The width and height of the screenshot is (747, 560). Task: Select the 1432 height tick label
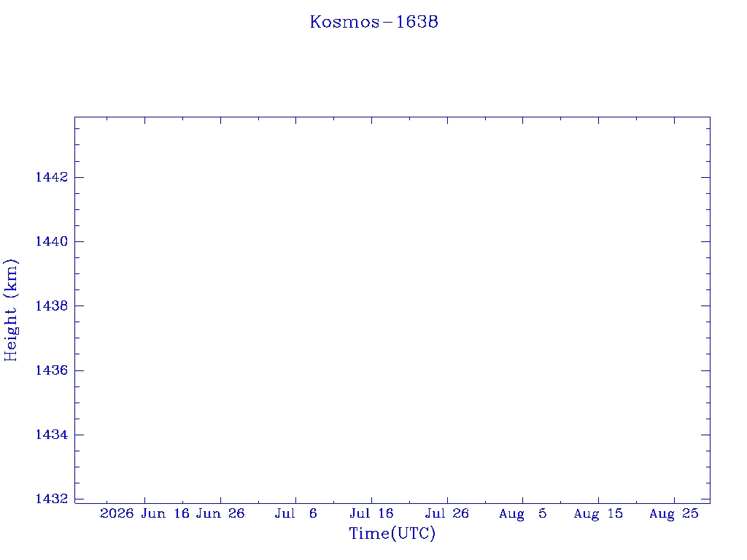click(x=52, y=499)
